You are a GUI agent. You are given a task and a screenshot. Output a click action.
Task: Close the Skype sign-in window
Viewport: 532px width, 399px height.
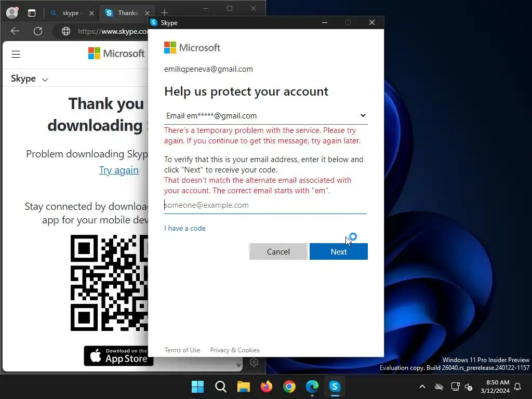click(x=372, y=22)
